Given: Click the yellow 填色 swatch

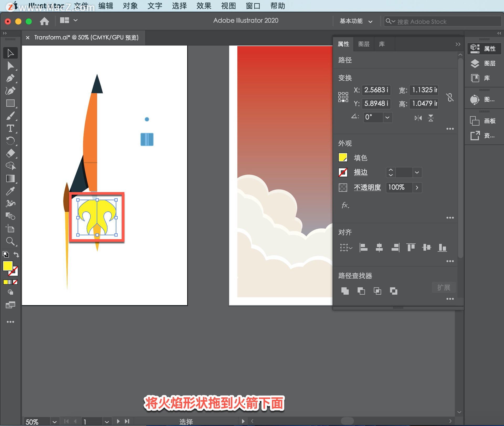Looking at the screenshot, I should tap(343, 158).
